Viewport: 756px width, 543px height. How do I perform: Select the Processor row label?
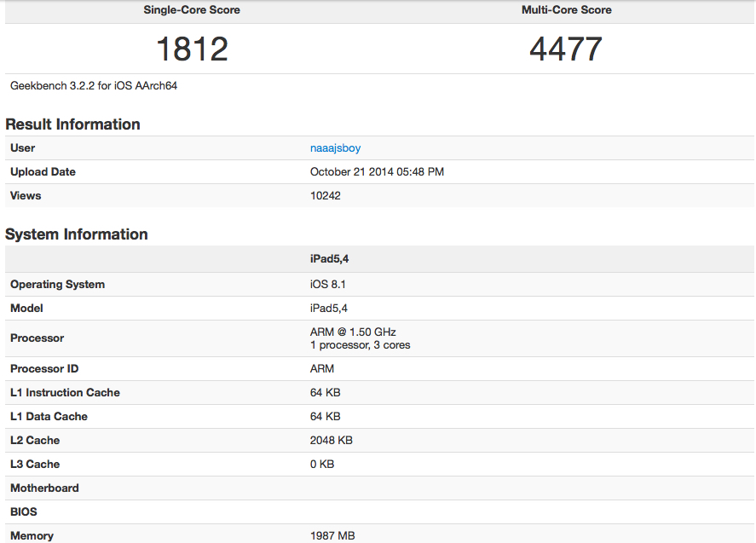(x=38, y=338)
